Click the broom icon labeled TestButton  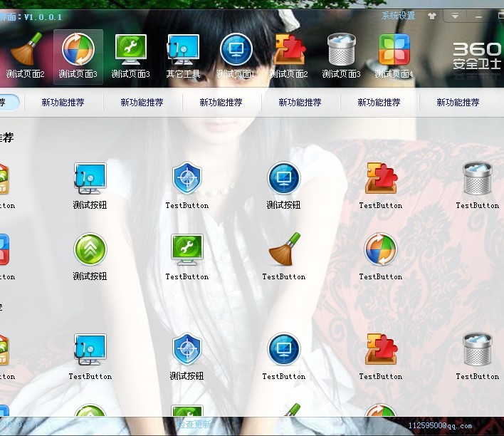284,256
